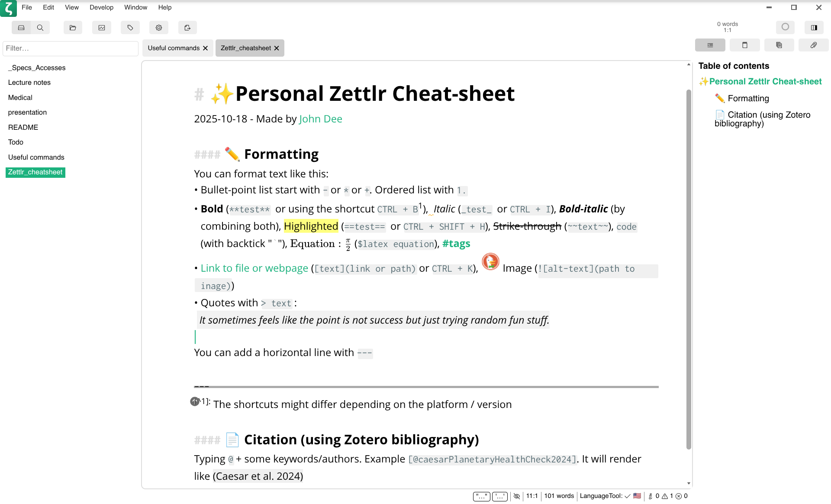
Task: Expand Formatting entry in Table of contents
Action: click(x=748, y=98)
